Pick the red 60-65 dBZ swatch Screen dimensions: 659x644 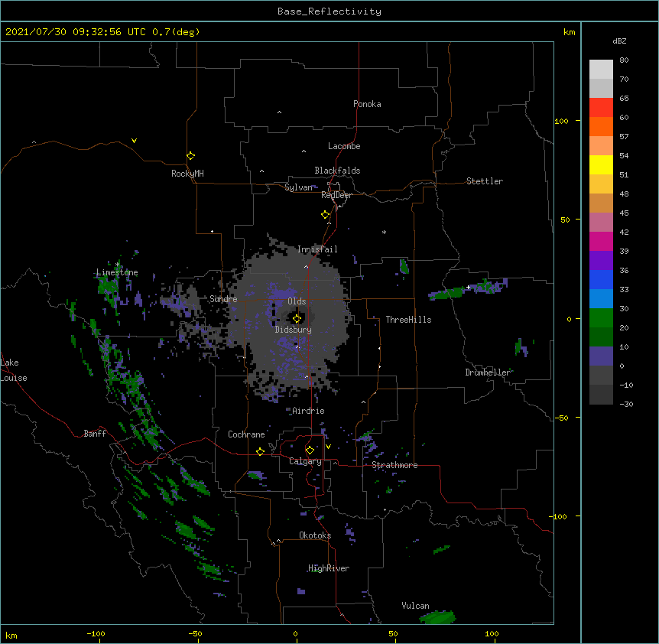point(601,108)
